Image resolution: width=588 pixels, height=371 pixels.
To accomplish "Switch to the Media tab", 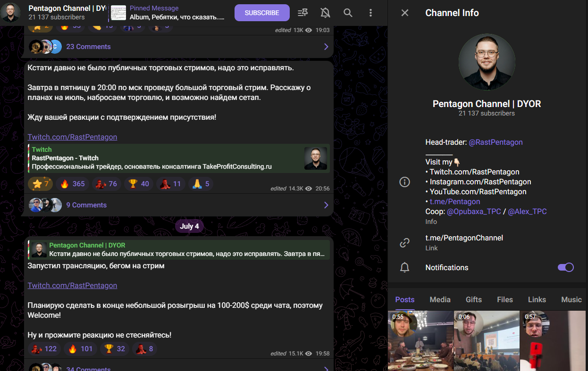I will (x=440, y=299).
